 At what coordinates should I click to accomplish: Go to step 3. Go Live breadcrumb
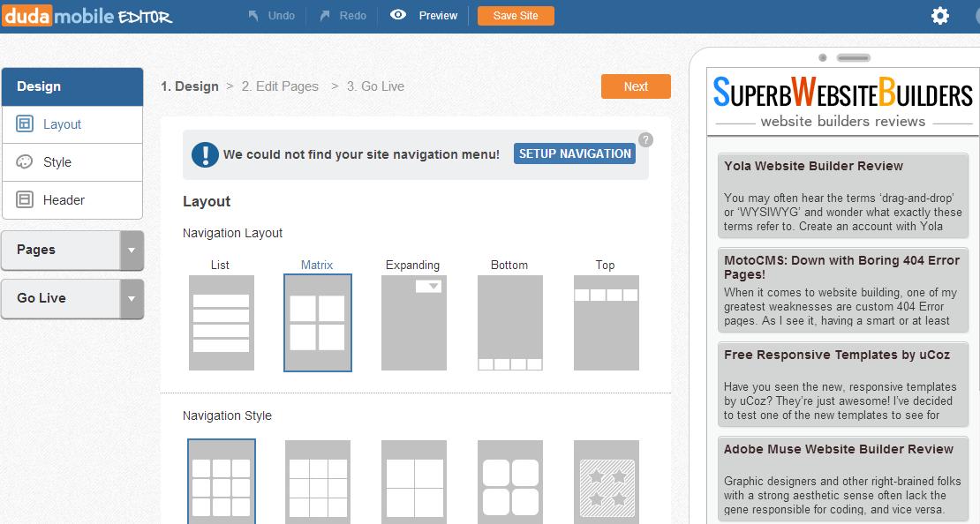(375, 86)
